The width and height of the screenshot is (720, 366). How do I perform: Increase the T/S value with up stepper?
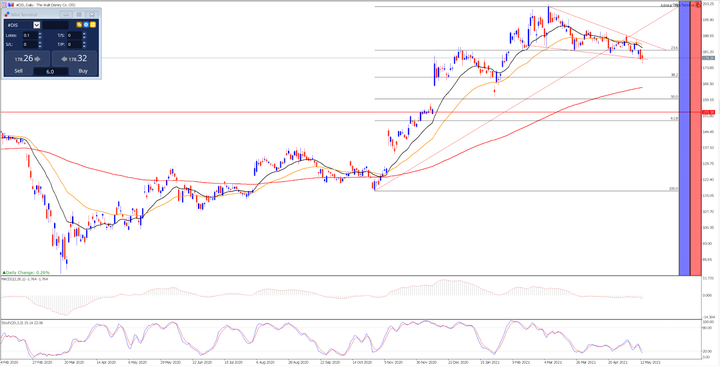tap(84, 34)
